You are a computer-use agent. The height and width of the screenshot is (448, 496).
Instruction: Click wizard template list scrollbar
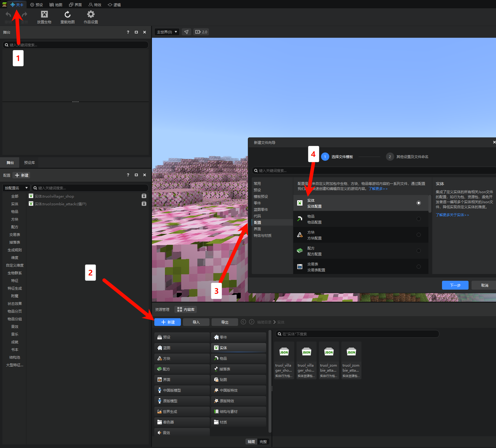click(x=430, y=204)
